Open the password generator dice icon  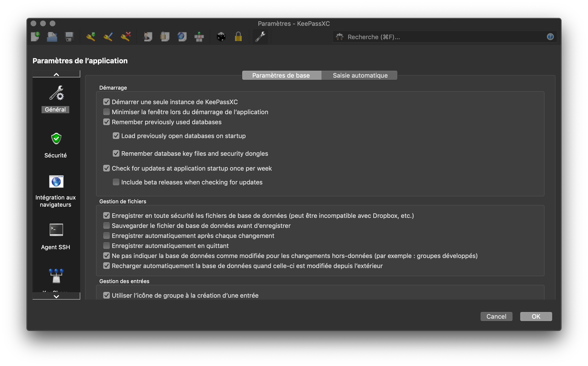[x=221, y=37]
